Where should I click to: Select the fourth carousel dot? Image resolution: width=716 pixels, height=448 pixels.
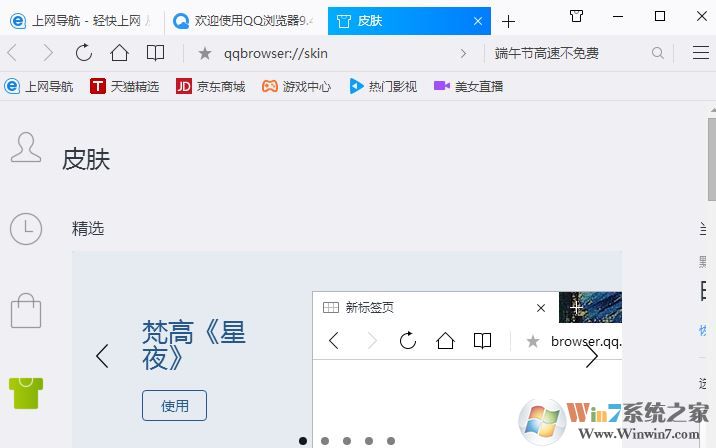[369, 441]
